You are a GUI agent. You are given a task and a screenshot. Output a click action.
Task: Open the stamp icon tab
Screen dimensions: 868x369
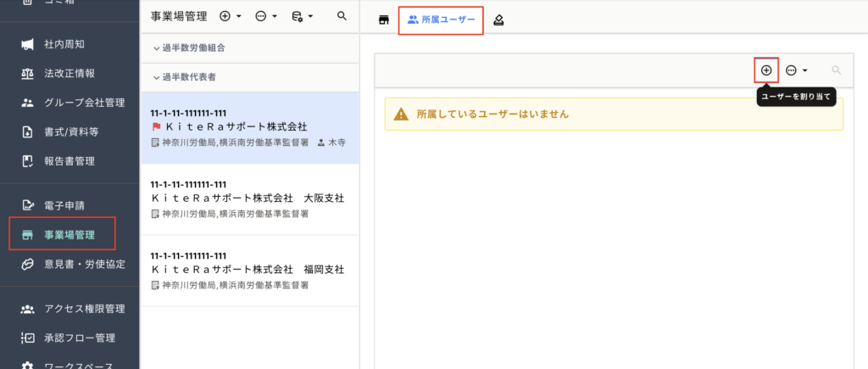point(499,20)
